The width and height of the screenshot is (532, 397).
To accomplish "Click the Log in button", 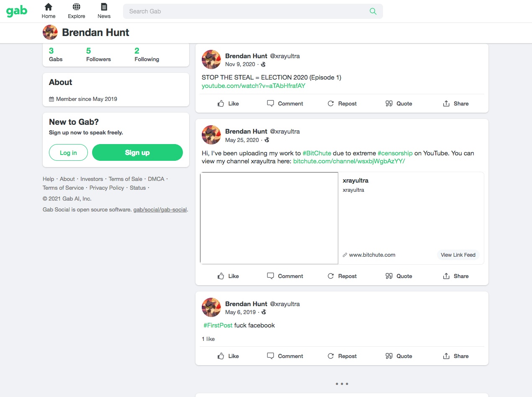I will (x=68, y=152).
